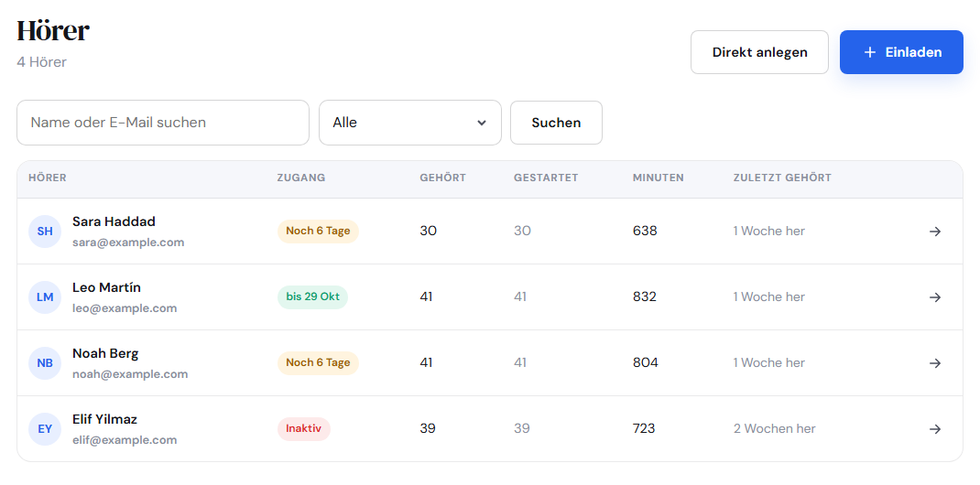Image resolution: width=980 pixels, height=485 pixels.
Task: Select the name Leo Martín
Action: 107,287
